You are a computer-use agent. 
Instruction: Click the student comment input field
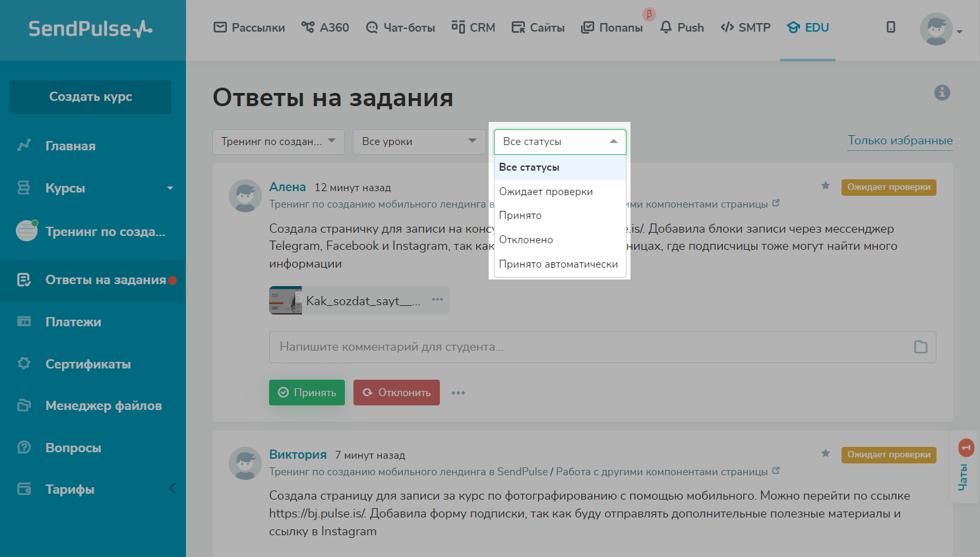tap(587, 347)
